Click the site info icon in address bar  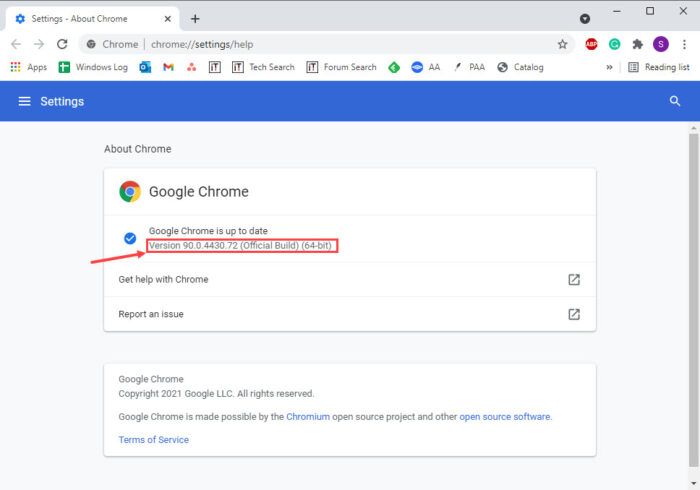(91, 44)
